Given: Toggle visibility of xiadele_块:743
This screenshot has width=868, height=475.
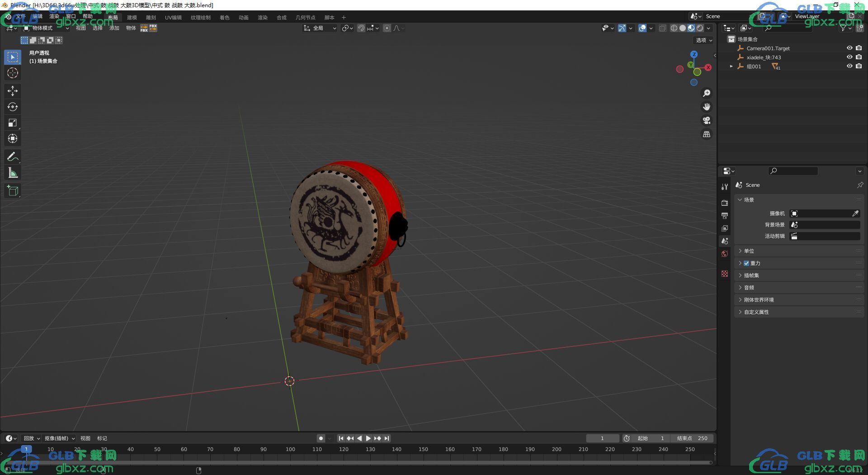Looking at the screenshot, I should click(849, 57).
